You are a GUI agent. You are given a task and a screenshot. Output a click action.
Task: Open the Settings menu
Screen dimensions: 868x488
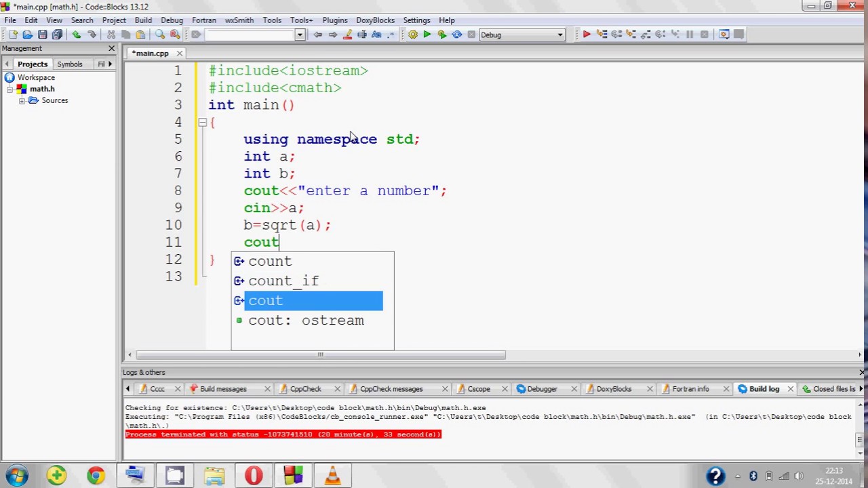(416, 20)
